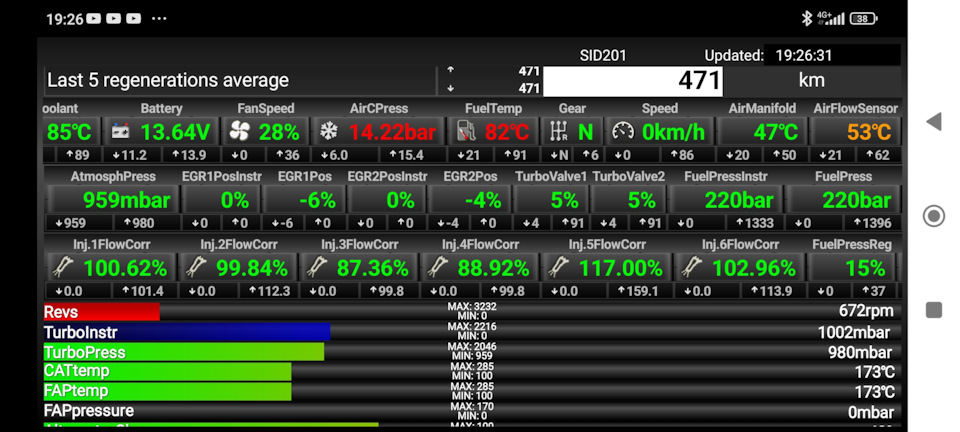Tap the speedometer icon in Speed gauge
960x432 pixels.
(623, 132)
